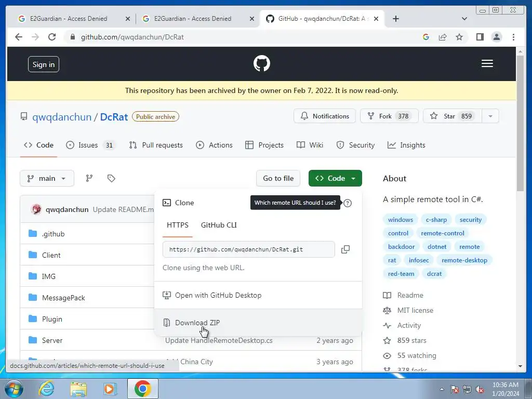Click the backdoor topic tag
This screenshot has width=532, height=399.
click(401, 247)
